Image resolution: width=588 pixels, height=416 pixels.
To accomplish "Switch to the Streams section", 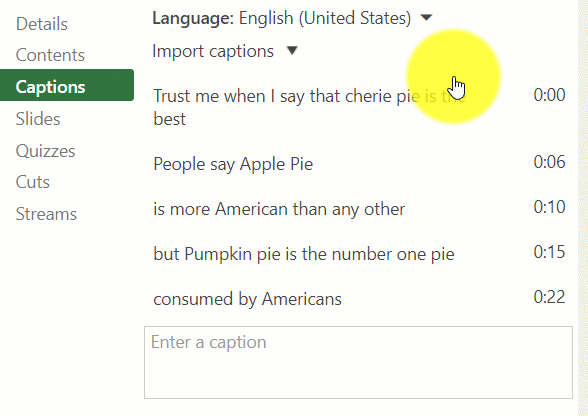I will pyautogui.click(x=46, y=214).
